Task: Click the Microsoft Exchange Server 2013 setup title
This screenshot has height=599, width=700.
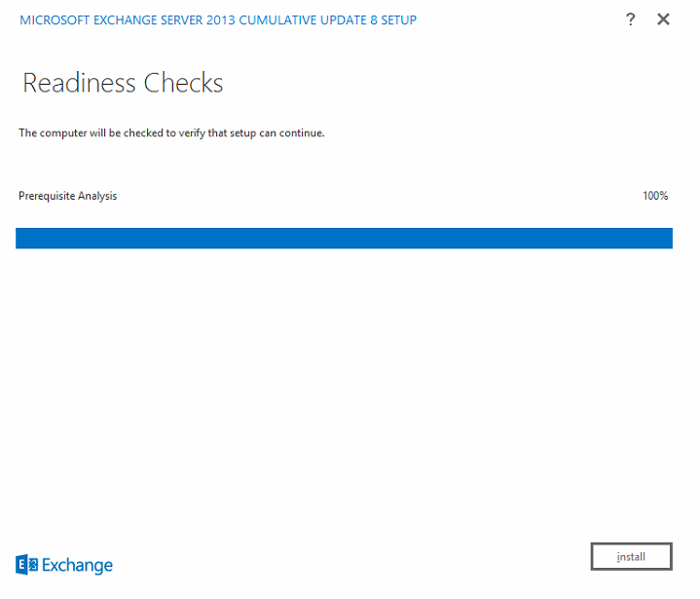Action: click(x=218, y=20)
